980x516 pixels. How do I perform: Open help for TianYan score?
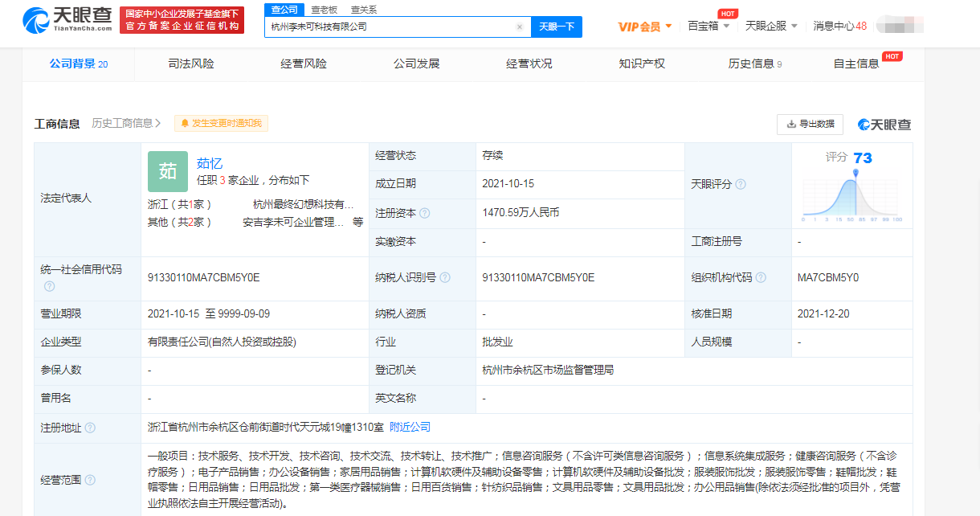(x=741, y=184)
